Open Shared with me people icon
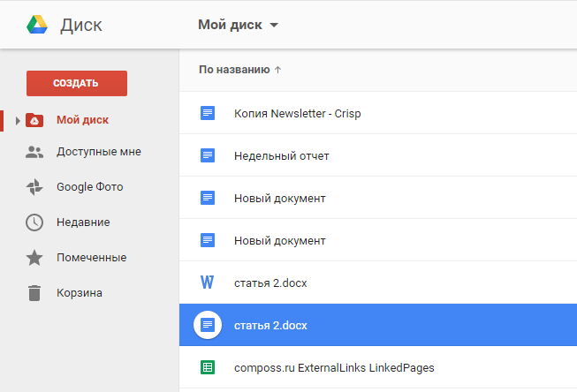This screenshot has width=577, height=392. pos(34,152)
